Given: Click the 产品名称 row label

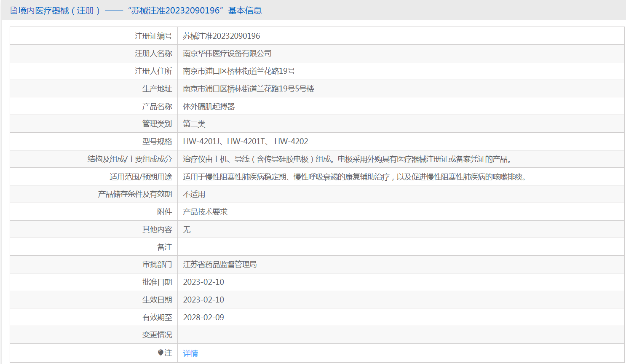Looking at the screenshot, I should point(157,107).
